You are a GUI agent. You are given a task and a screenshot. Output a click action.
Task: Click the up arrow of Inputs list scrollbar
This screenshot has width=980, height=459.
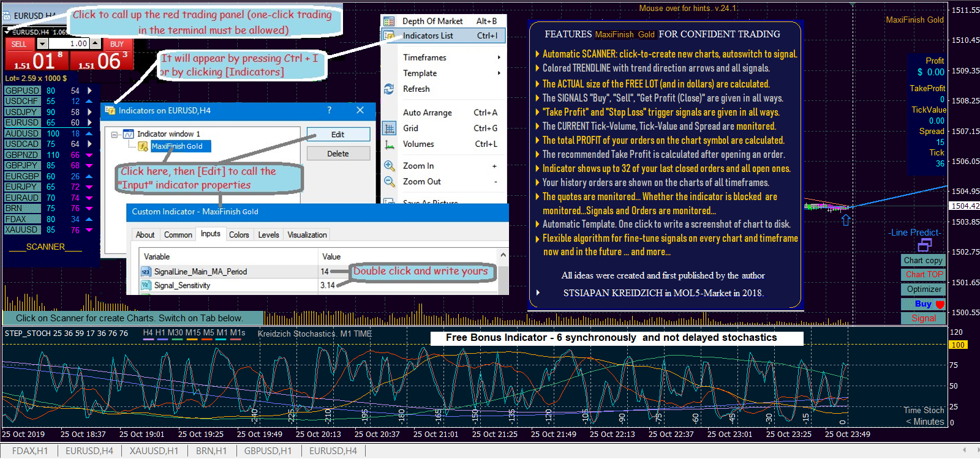[503, 255]
